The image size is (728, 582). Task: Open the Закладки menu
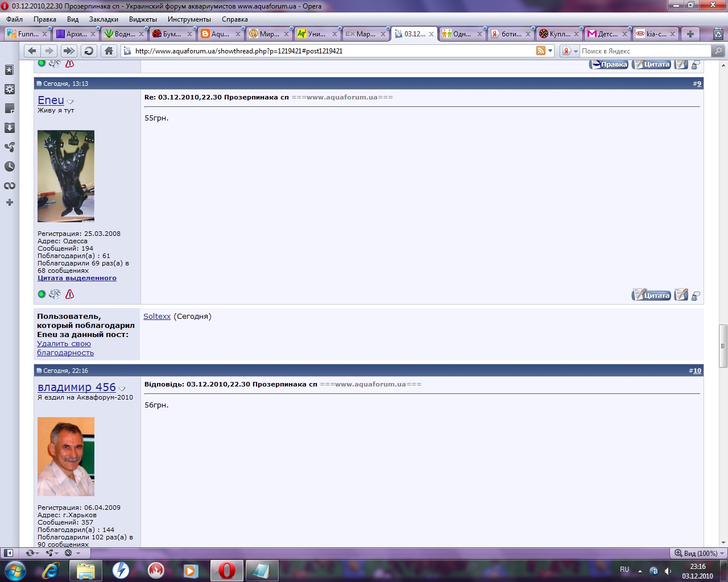(104, 19)
